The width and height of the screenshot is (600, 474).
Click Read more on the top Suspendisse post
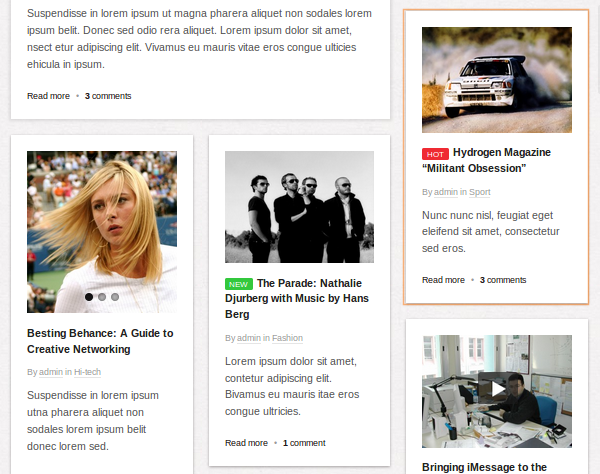pos(48,96)
